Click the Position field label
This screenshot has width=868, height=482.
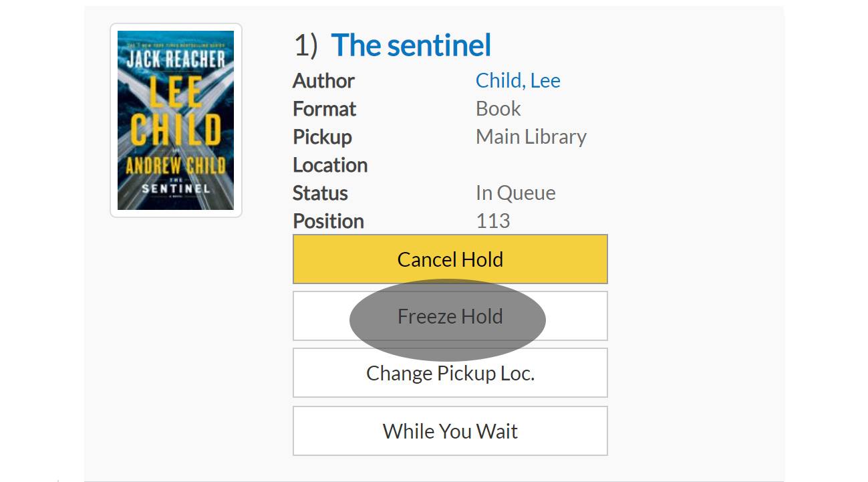coord(329,221)
